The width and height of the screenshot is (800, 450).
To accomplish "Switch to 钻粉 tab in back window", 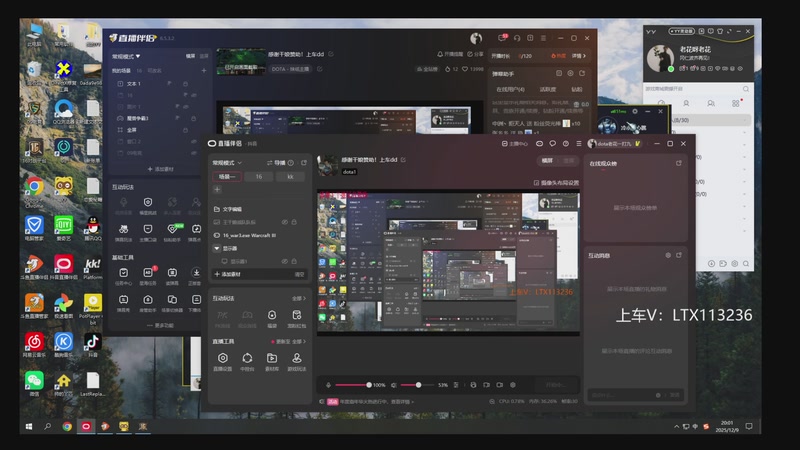I will [577, 89].
